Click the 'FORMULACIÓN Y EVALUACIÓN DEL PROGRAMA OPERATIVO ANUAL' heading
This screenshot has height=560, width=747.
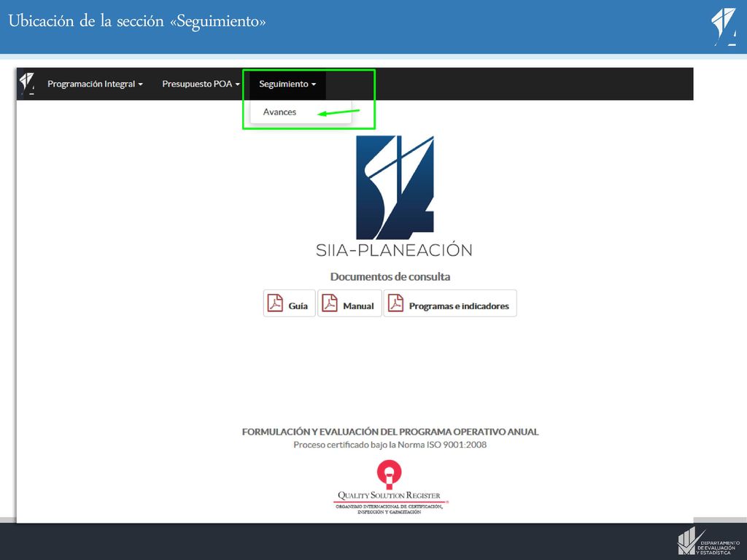tap(390, 432)
